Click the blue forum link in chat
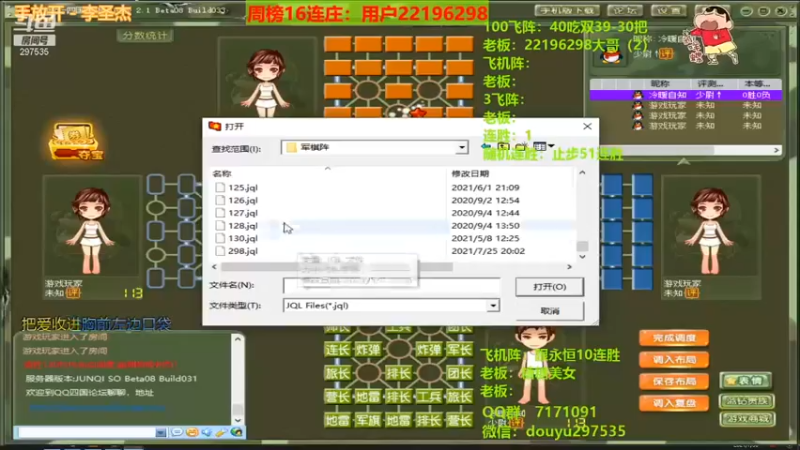Screen dimensions: 800x450 click(x=97, y=407)
